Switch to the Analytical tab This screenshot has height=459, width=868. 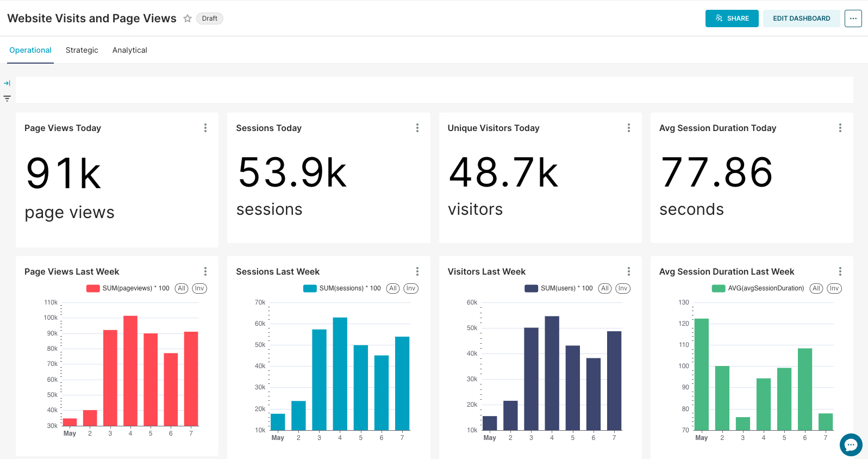point(129,50)
